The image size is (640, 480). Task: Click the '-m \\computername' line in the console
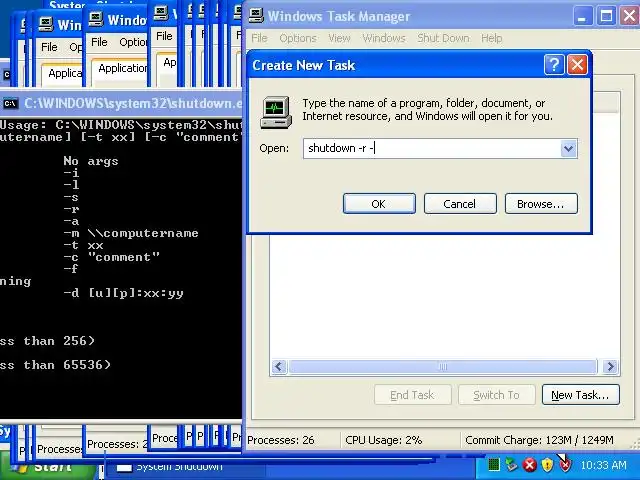coord(131,233)
